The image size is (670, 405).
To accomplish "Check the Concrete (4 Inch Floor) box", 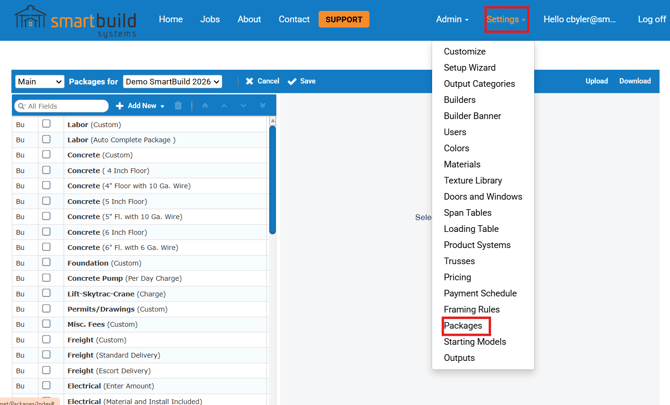I will (46, 170).
